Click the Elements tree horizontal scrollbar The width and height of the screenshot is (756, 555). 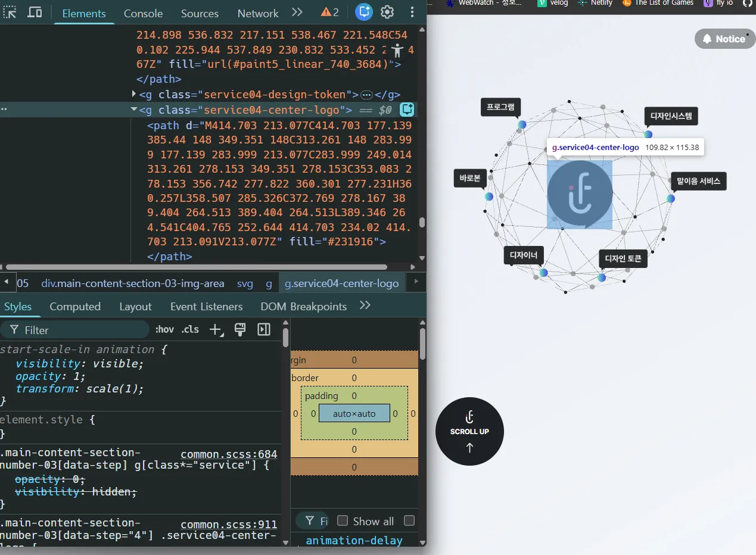click(x=196, y=267)
